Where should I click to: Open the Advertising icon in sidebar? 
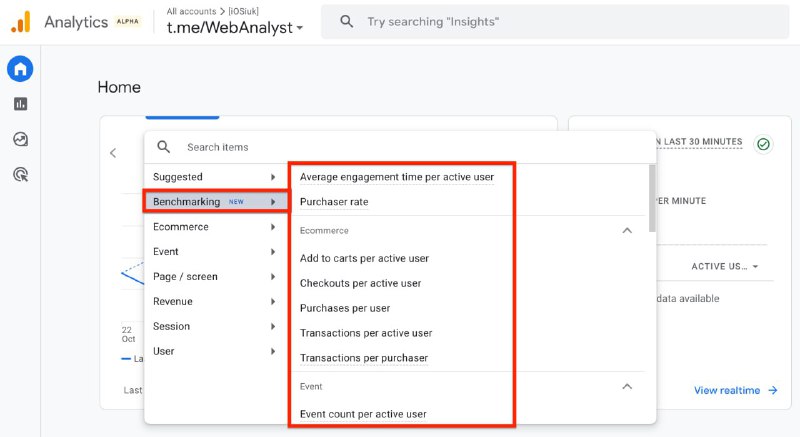[x=20, y=174]
